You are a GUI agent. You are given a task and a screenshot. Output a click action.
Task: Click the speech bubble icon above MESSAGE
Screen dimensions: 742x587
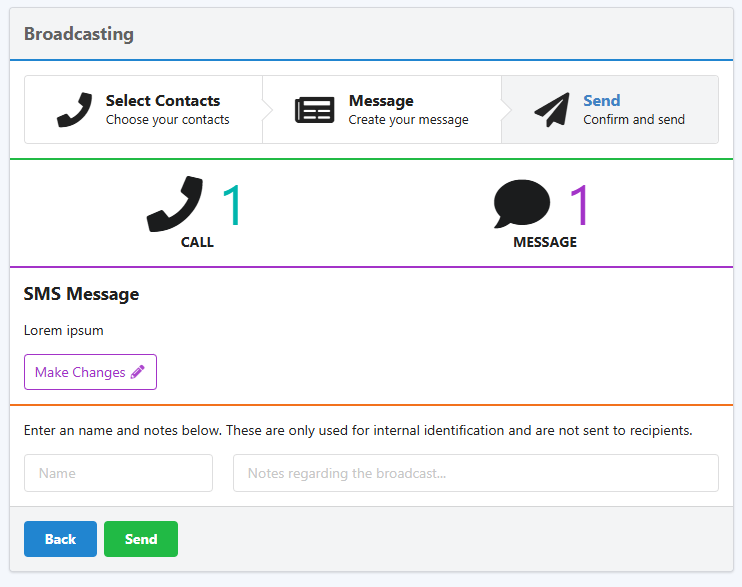coord(521,204)
